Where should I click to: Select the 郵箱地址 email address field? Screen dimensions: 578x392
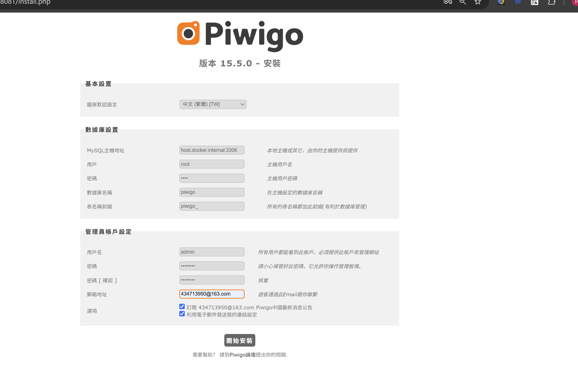tap(212, 294)
